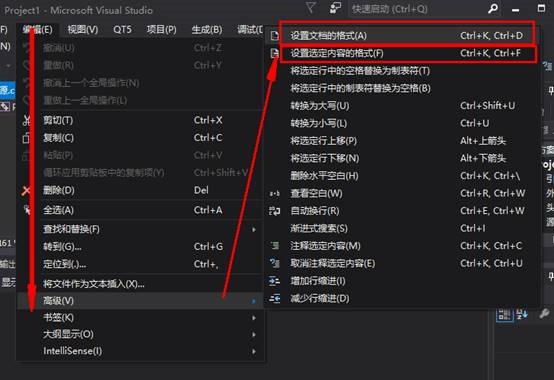Click the comment icon beside 注释选定内容(M)
This screenshot has height=380, width=554.
275,245
